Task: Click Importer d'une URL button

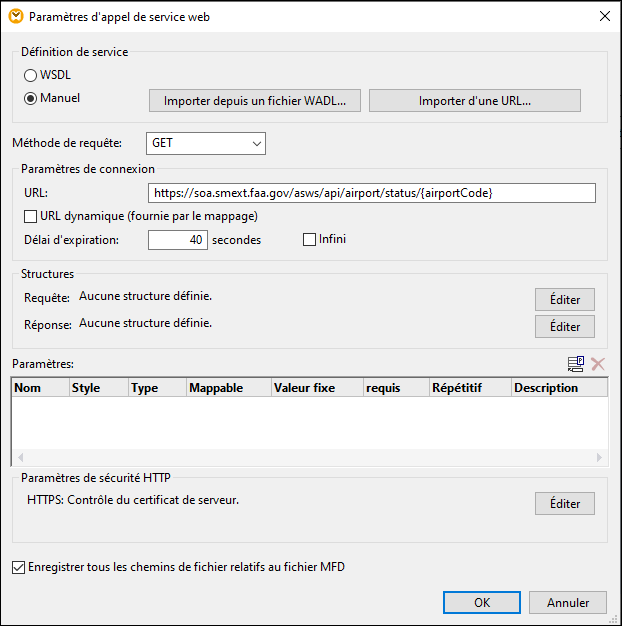Action: tap(474, 101)
